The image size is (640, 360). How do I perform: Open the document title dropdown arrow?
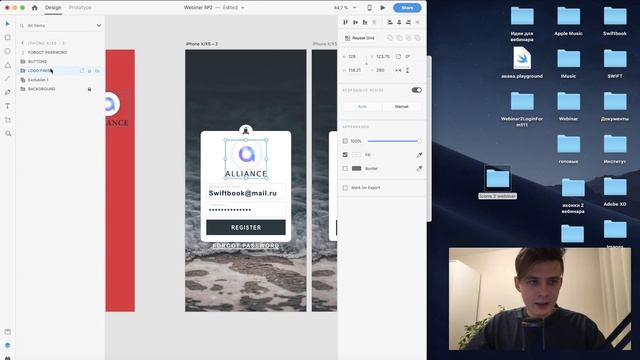coord(243,7)
